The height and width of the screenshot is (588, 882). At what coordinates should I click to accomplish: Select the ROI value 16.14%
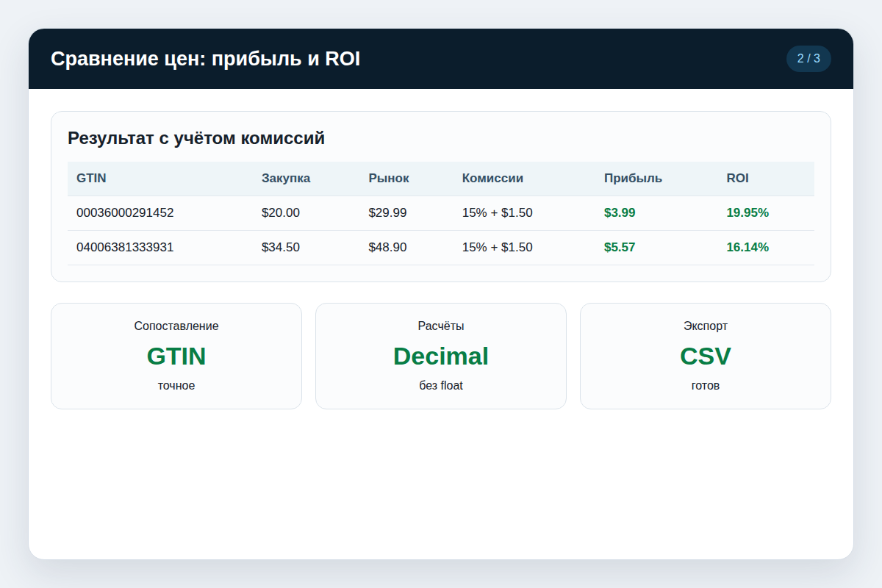pyautogui.click(x=747, y=248)
